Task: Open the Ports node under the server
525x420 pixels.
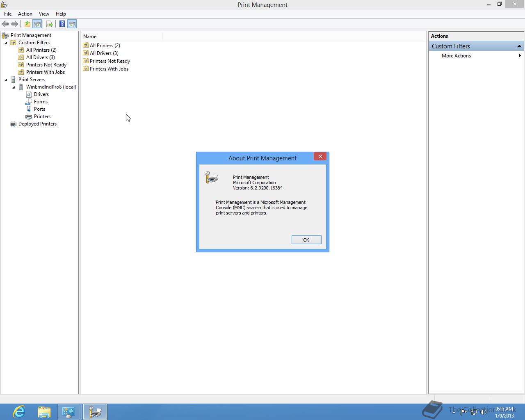Action: pos(39,109)
